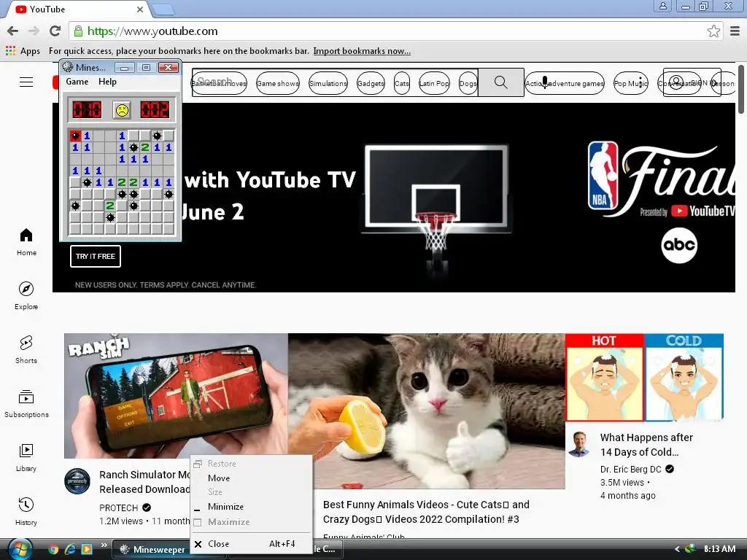Screen dimensions: 747x560
Task: Click the PROTECH channel name
Action: click(x=119, y=507)
